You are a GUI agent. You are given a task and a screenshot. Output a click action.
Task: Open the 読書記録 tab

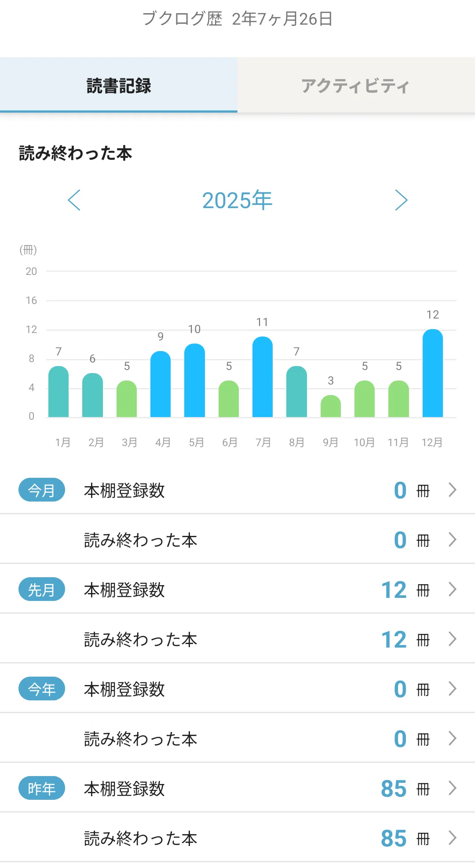[x=119, y=85]
